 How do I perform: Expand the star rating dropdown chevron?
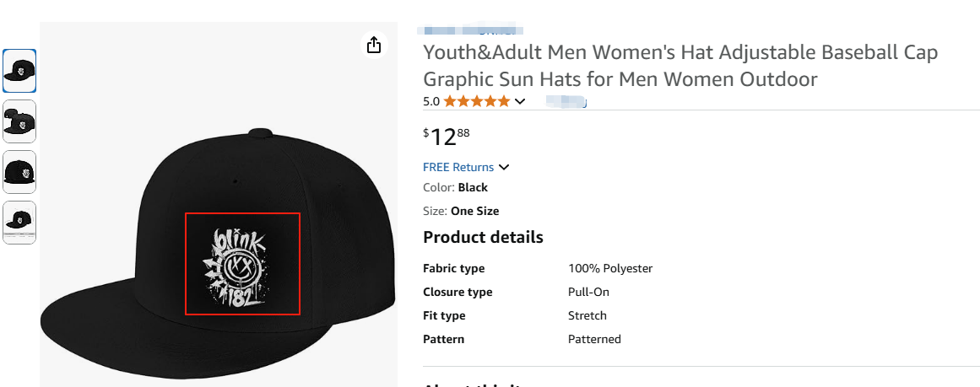point(520,101)
